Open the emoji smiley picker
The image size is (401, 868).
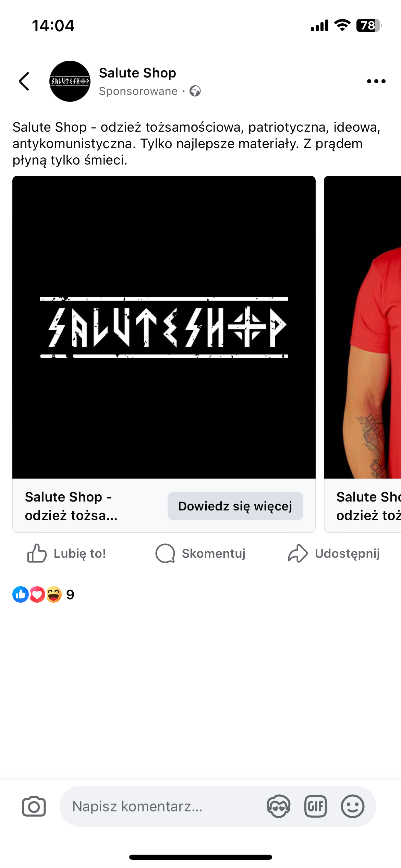tap(353, 806)
